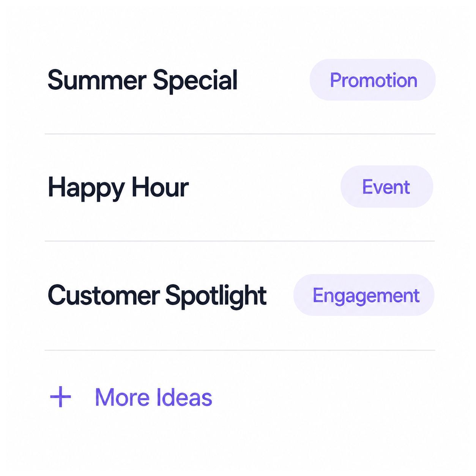476x476 pixels.
Task: Select the Customer Spotlight idea title
Action: click(x=157, y=295)
